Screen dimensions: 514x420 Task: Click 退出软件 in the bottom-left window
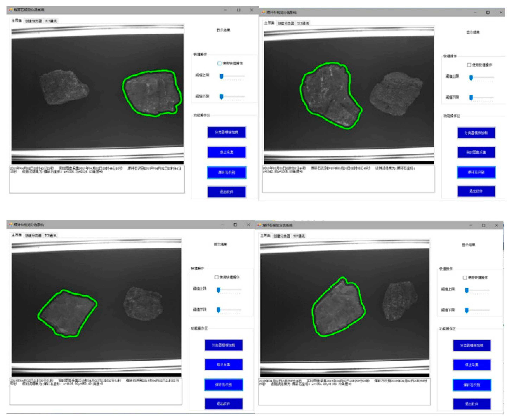(x=223, y=403)
